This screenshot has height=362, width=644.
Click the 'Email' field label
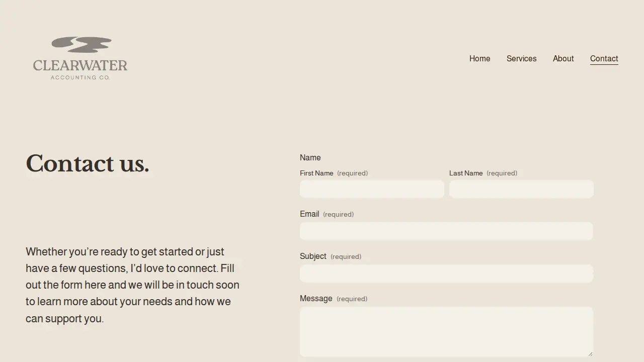[x=309, y=214]
